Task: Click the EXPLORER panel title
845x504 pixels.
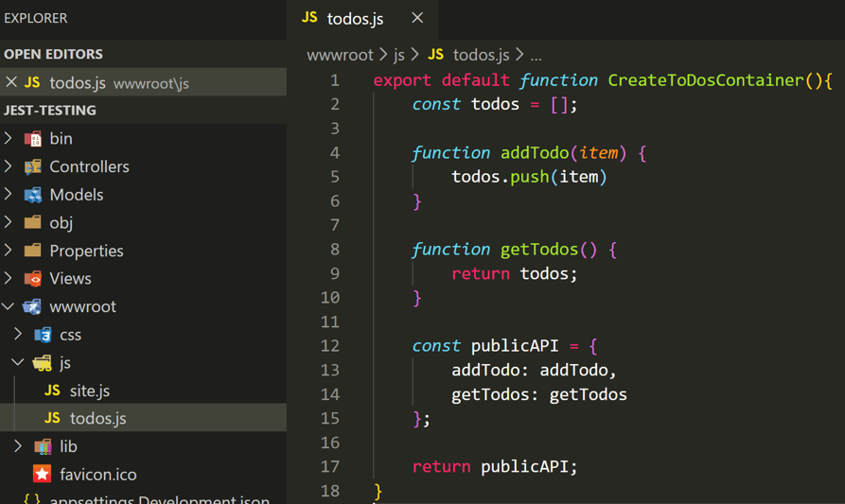Action: point(36,18)
